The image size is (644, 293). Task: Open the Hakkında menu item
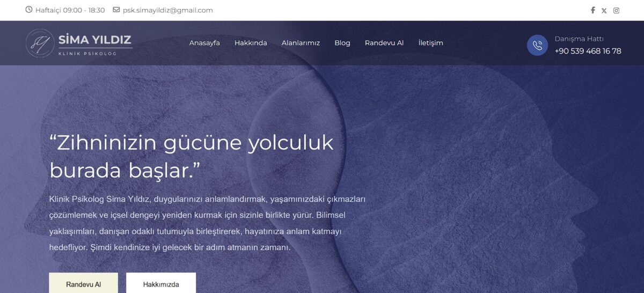[251, 43]
